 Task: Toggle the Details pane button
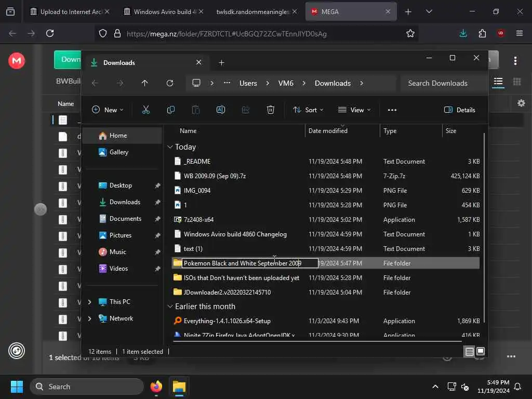(x=459, y=110)
